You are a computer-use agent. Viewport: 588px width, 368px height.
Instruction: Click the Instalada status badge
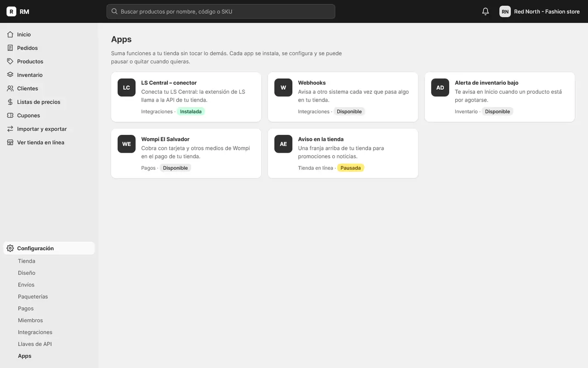[x=191, y=111]
